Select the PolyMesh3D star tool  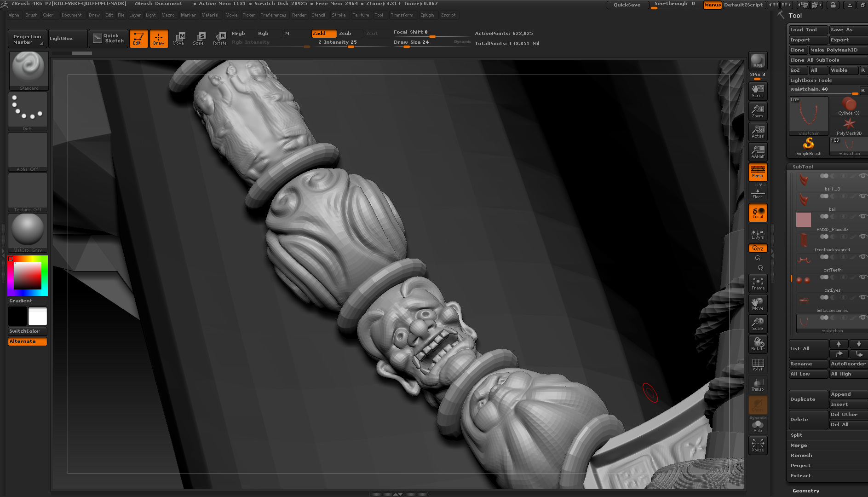849,126
